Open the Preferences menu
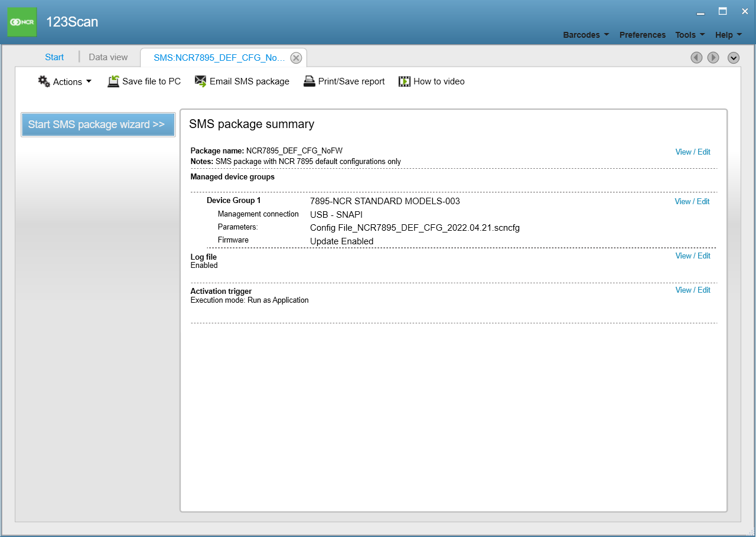 click(x=643, y=35)
